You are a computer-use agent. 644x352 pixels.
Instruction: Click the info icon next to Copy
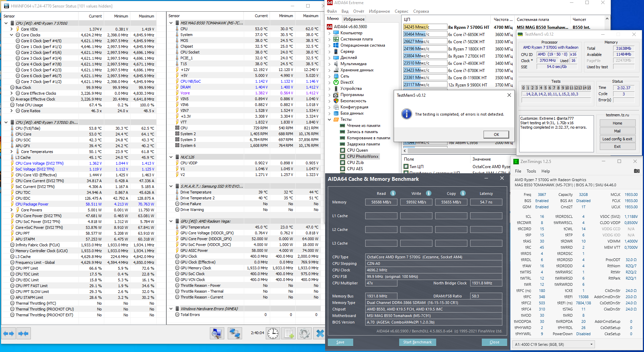(463, 193)
